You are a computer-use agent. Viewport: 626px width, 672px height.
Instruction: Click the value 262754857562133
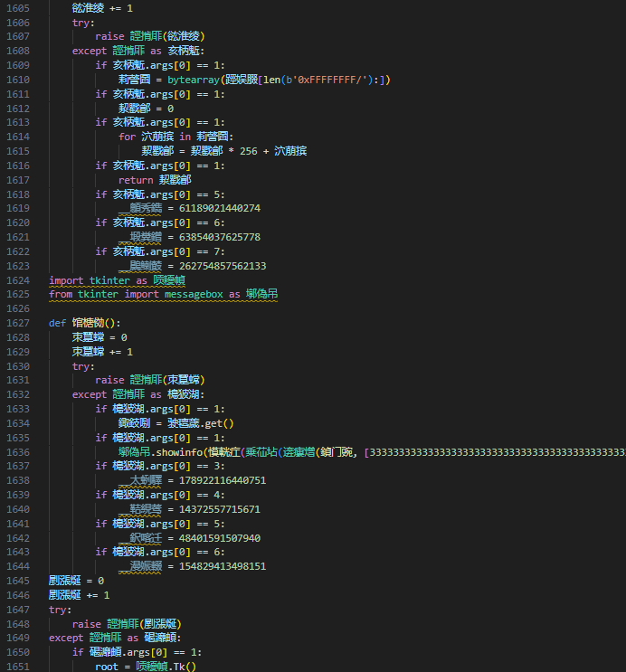coord(223,266)
